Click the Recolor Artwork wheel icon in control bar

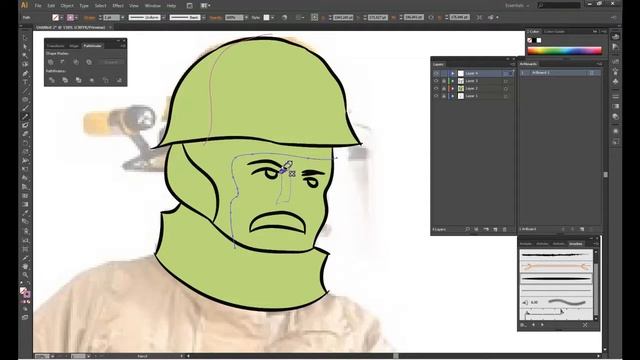(x=284, y=18)
